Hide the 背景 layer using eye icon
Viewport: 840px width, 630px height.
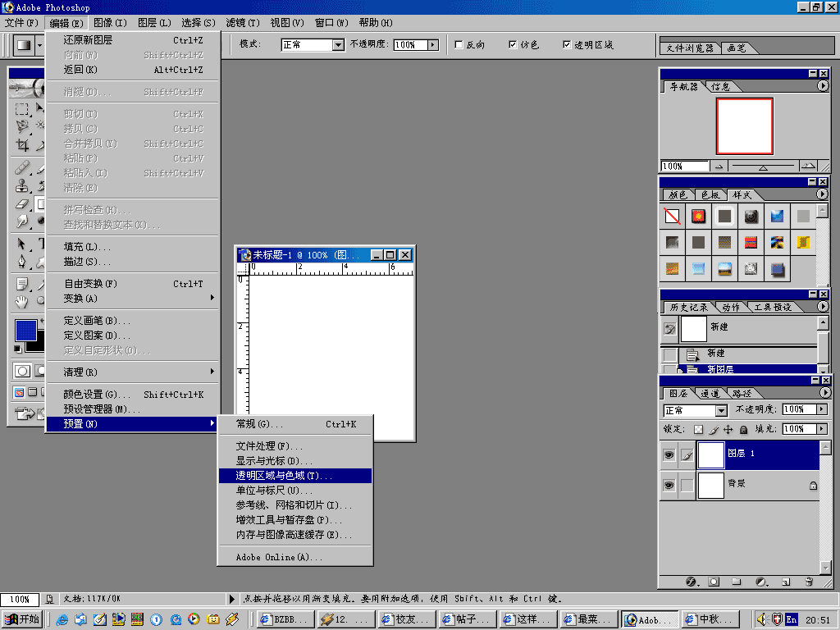pyautogui.click(x=669, y=485)
